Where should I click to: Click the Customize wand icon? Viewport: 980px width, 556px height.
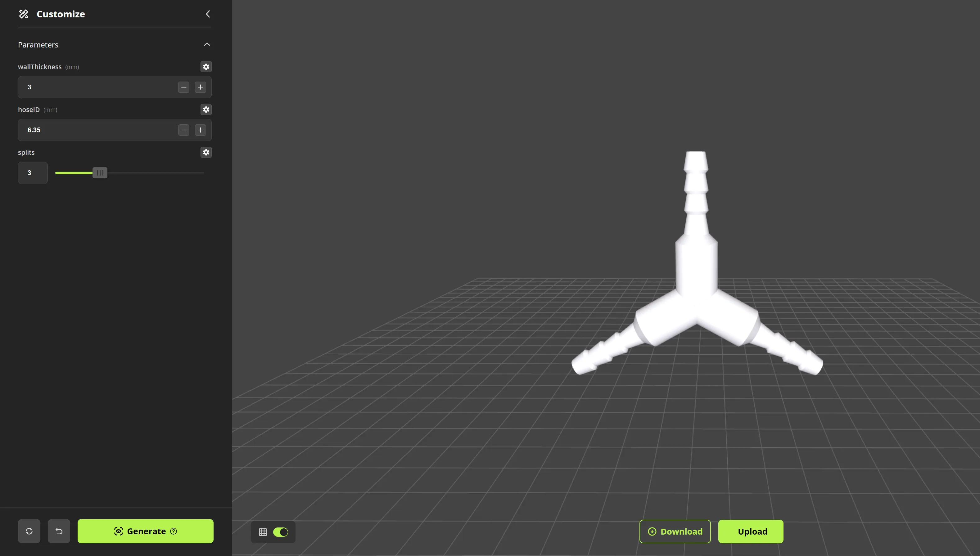(24, 14)
